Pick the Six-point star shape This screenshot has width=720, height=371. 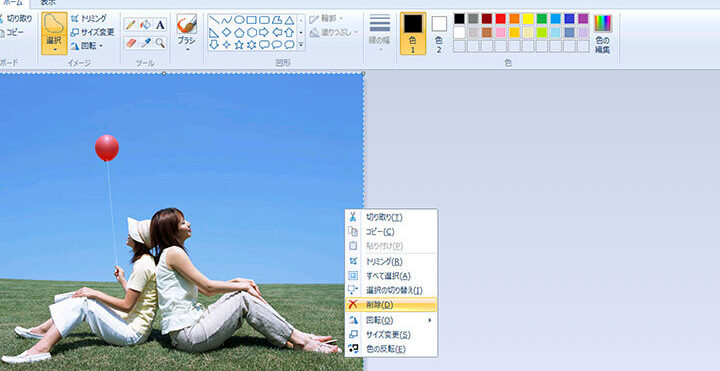click(x=252, y=45)
